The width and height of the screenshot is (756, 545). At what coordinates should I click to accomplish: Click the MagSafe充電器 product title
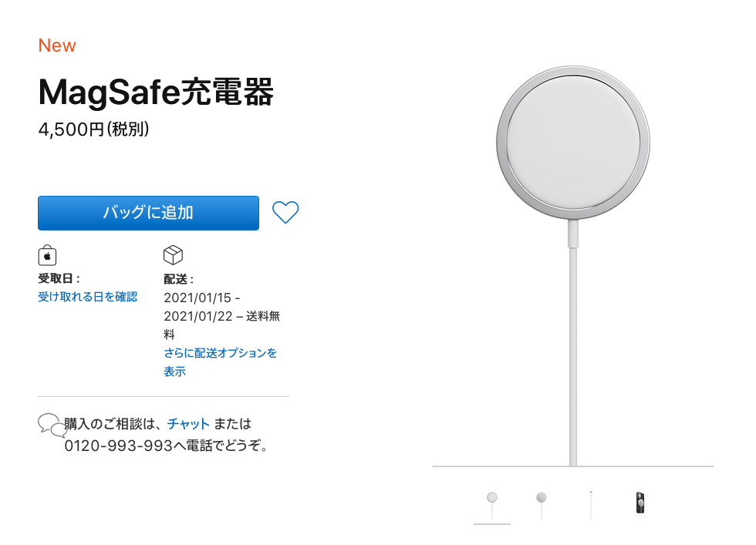[156, 92]
